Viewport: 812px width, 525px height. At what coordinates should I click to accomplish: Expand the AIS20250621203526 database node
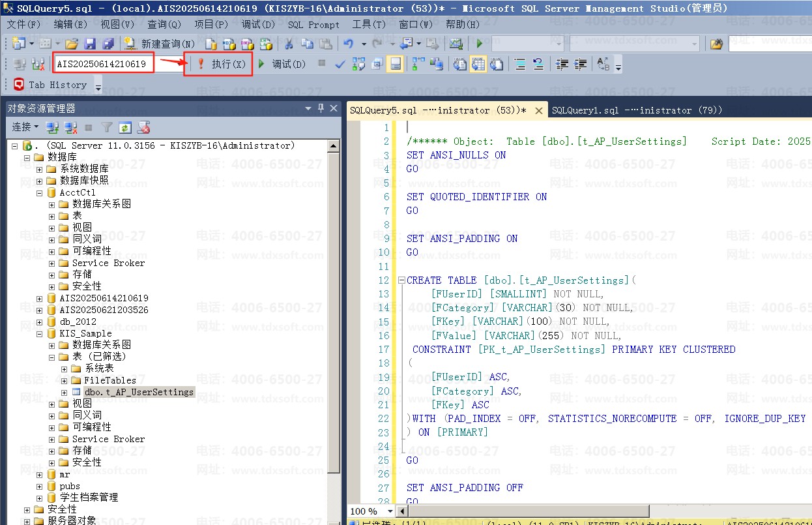[39, 310]
